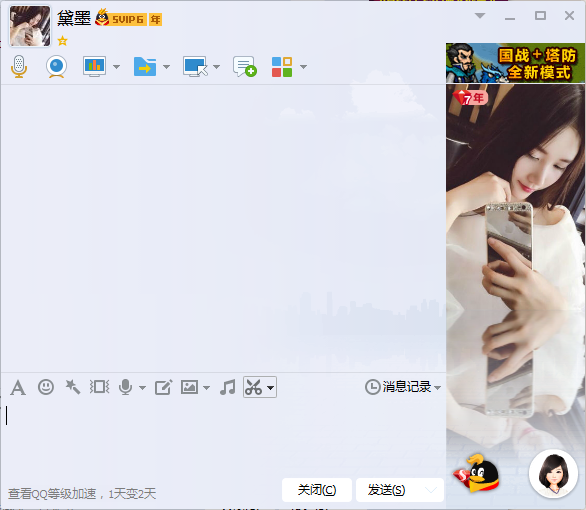Close the chat window with X
The image size is (586, 510).
pyautogui.click(x=569, y=16)
